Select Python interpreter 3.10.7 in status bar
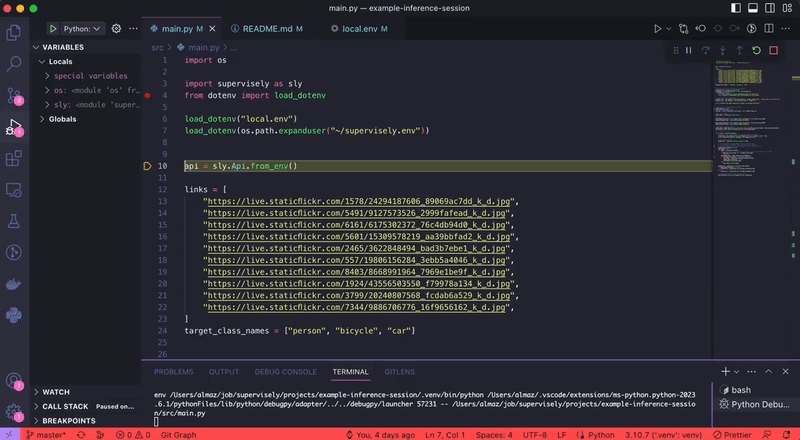Image resolution: width=800 pixels, height=440 pixels. pos(664,435)
